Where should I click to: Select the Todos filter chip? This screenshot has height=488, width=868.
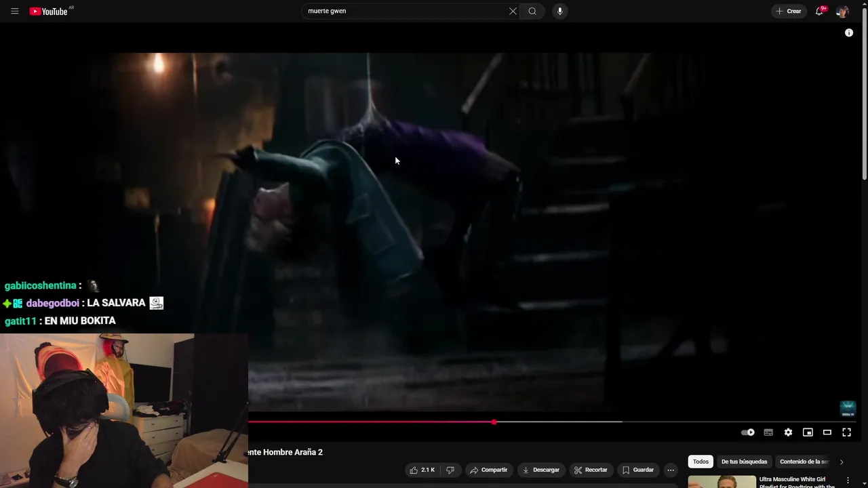coord(701,462)
